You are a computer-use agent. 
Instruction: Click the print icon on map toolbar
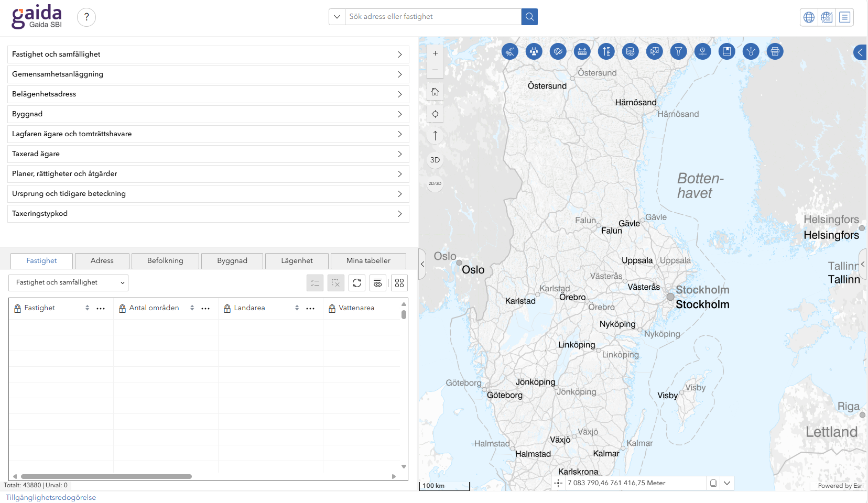point(775,51)
